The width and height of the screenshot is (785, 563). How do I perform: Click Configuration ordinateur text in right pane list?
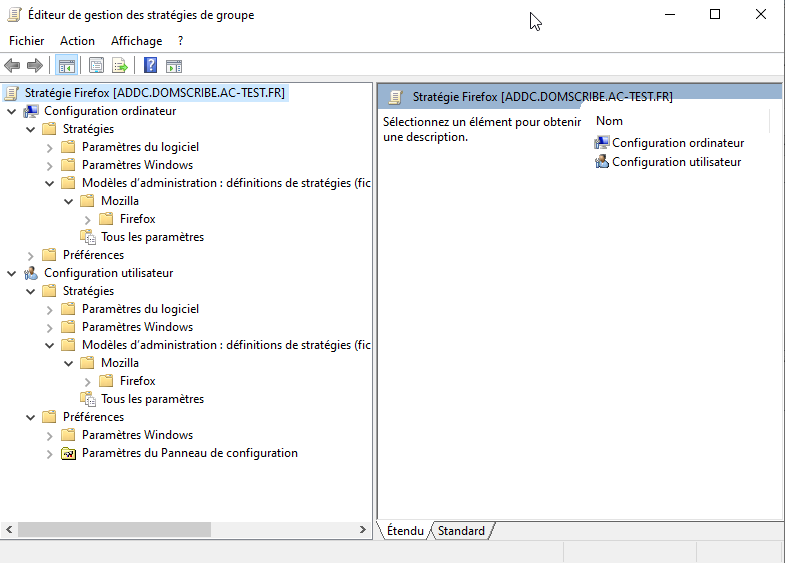point(678,143)
